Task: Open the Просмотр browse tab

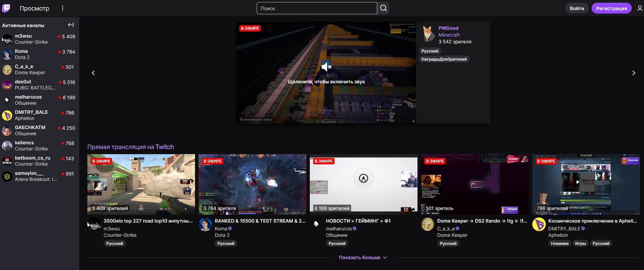Action: tap(34, 8)
